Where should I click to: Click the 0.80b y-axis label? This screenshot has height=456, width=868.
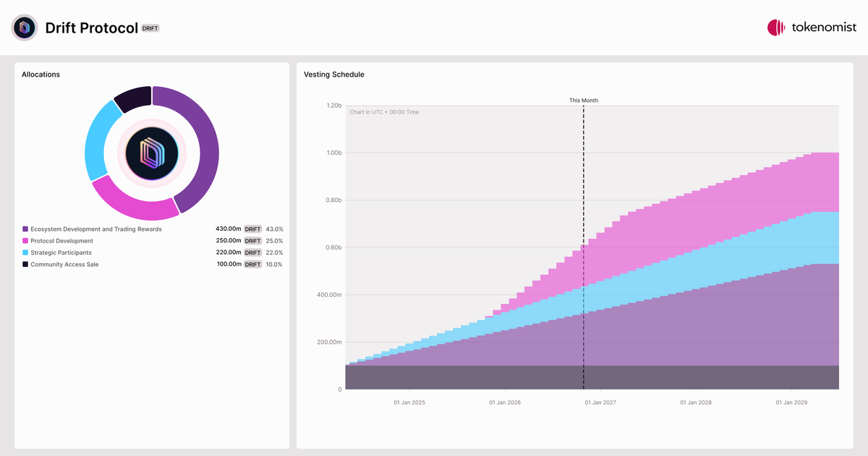(x=333, y=200)
